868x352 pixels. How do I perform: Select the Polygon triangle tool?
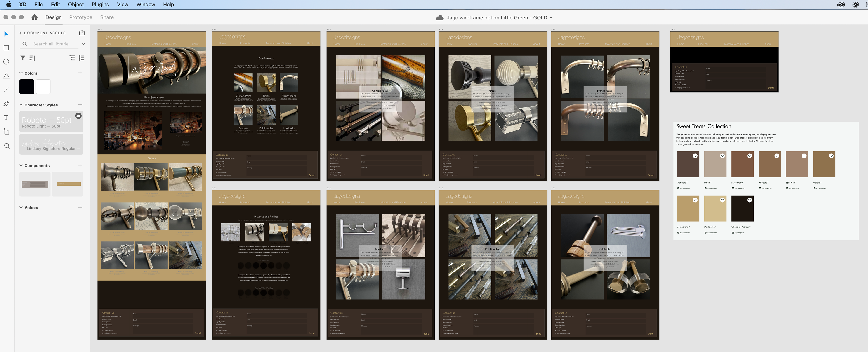(x=6, y=76)
